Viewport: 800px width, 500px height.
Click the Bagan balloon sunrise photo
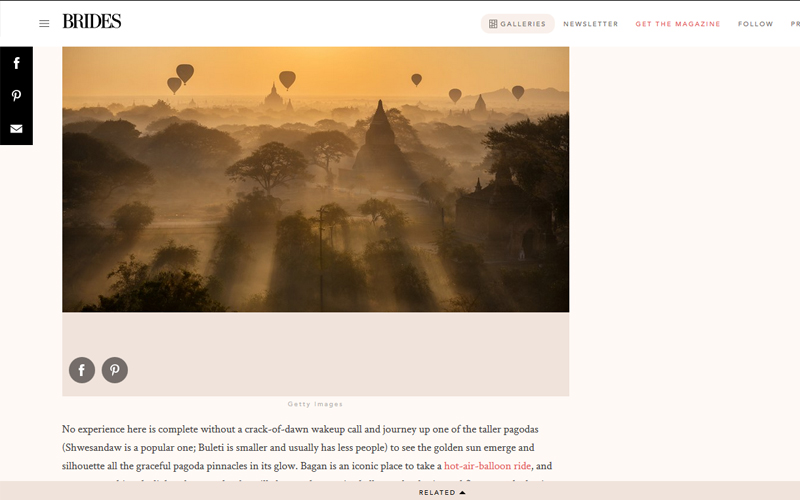point(315,179)
